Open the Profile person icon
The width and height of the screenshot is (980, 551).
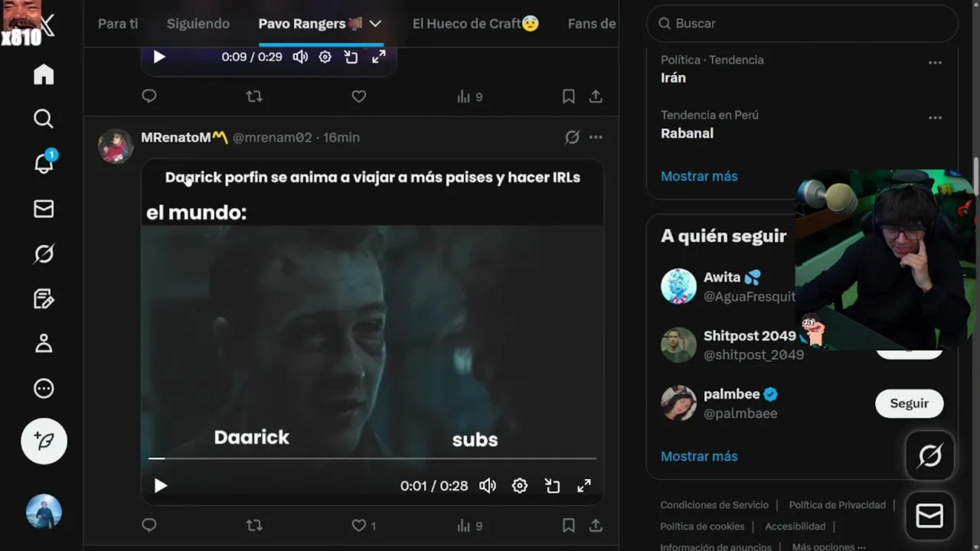click(x=44, y=343)
